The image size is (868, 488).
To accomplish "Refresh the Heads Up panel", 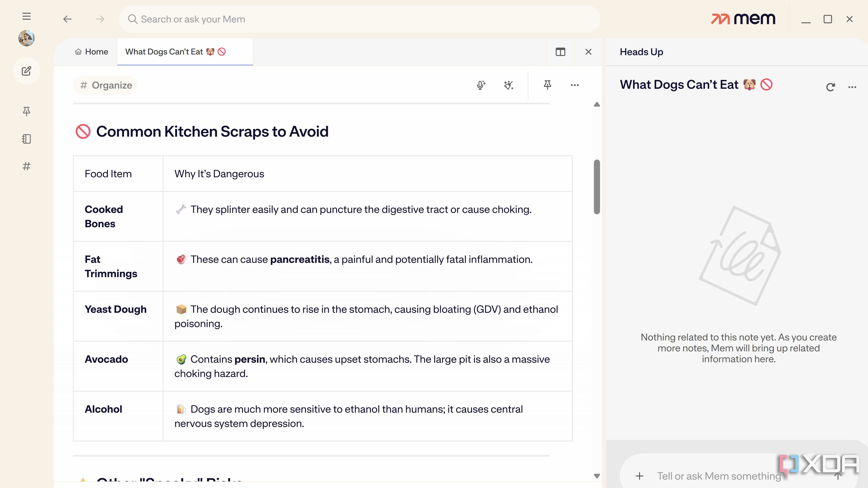I will 831,87.
